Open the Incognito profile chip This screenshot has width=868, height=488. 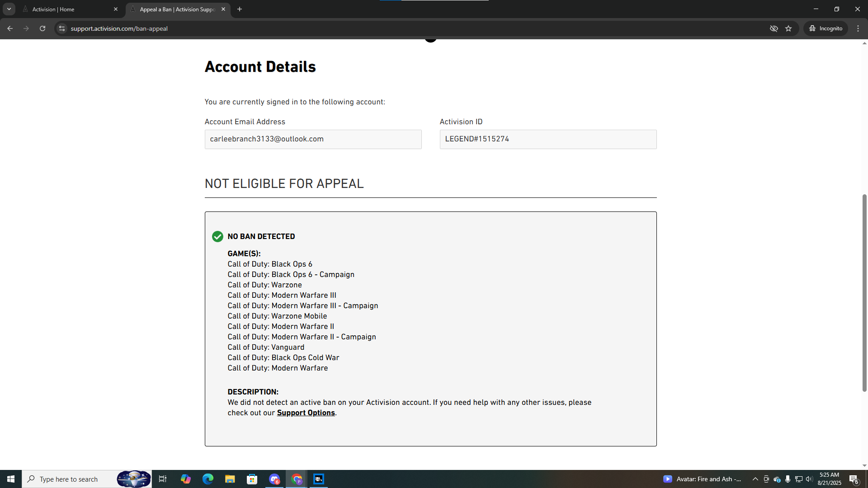pyautogui.click(x=826, y=28)
